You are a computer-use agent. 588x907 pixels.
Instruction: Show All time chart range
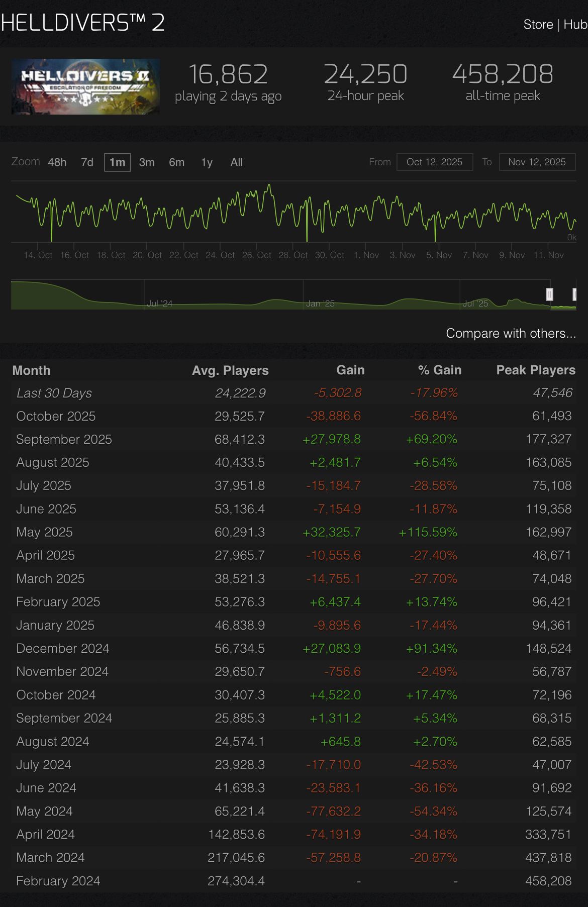[x=237, y=162]
